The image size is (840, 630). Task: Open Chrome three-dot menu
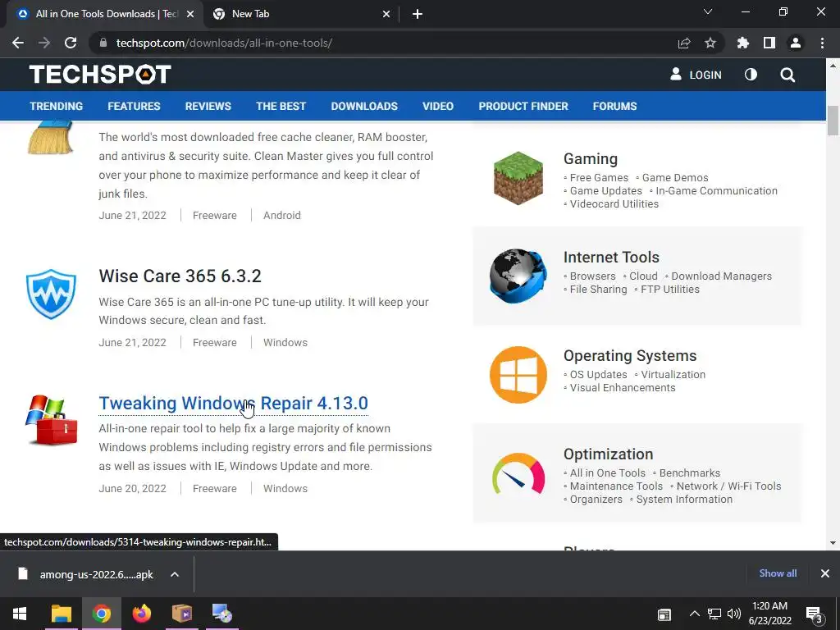pos(822,43)
